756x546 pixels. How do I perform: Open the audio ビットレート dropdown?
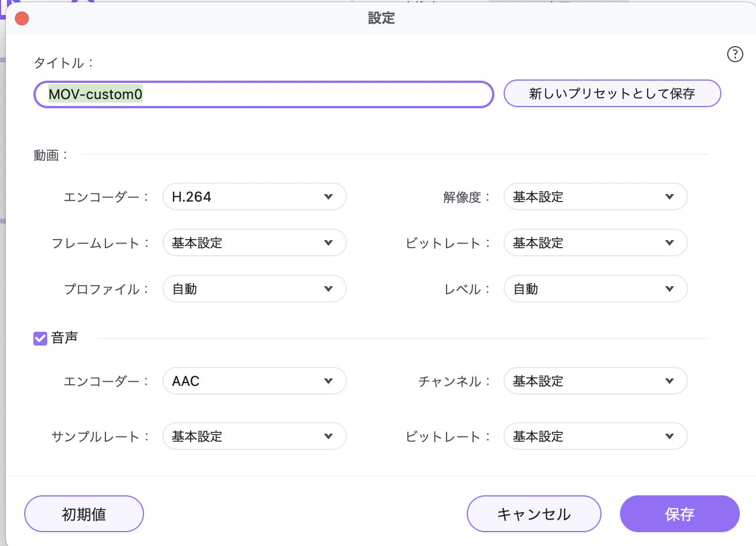(596, 437)
